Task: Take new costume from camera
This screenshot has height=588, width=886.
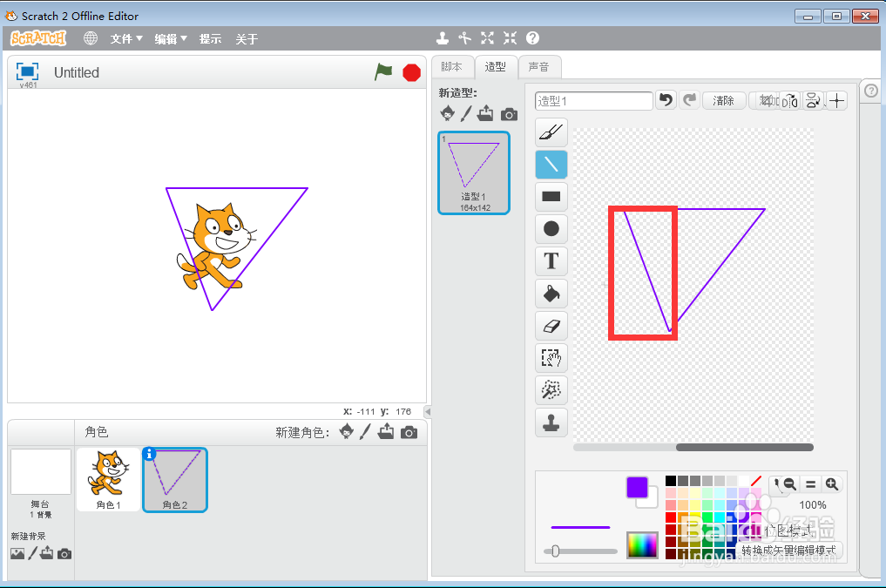Action: (509, 115)
